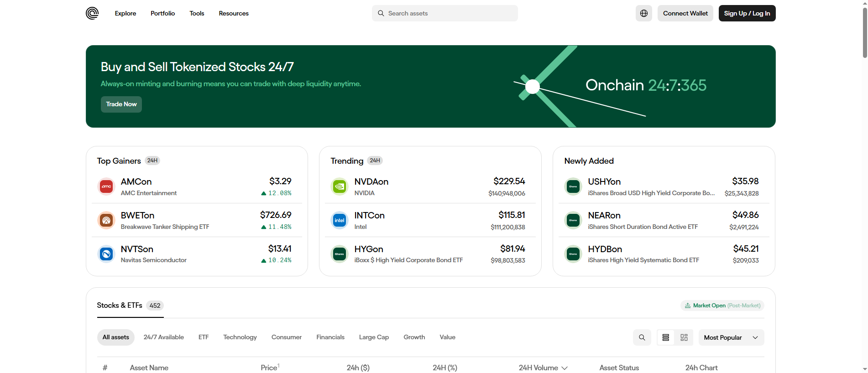
Task: Click the Market Open status icon
Action: tap(688, 306)
